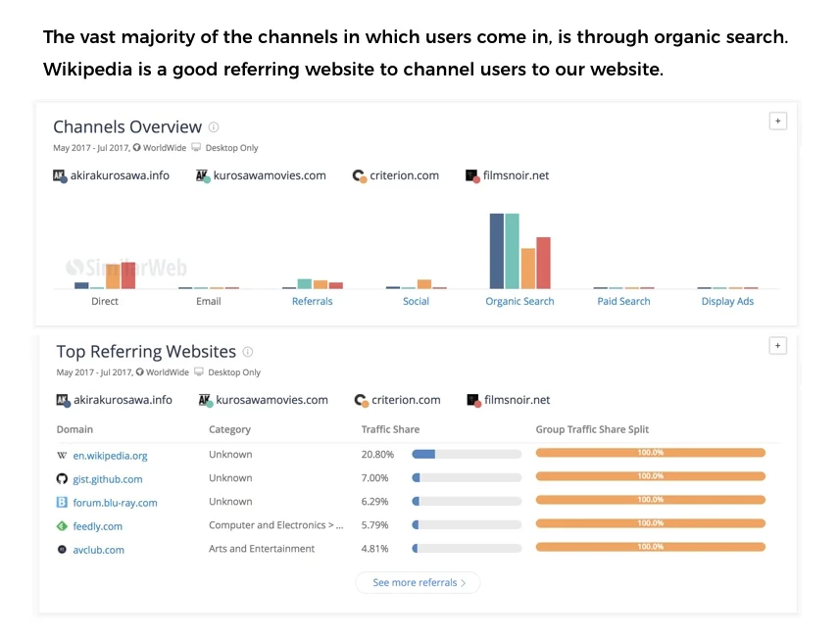The height and width of the screenshot is (639, 840).
Task: Click the See more referrals button
Action: (x=418, y=582)
